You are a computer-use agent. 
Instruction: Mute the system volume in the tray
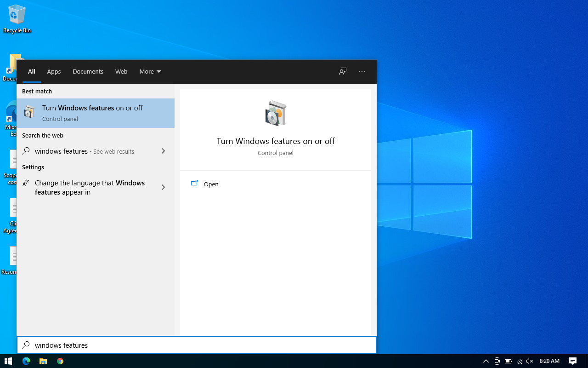tap(530, 361)
